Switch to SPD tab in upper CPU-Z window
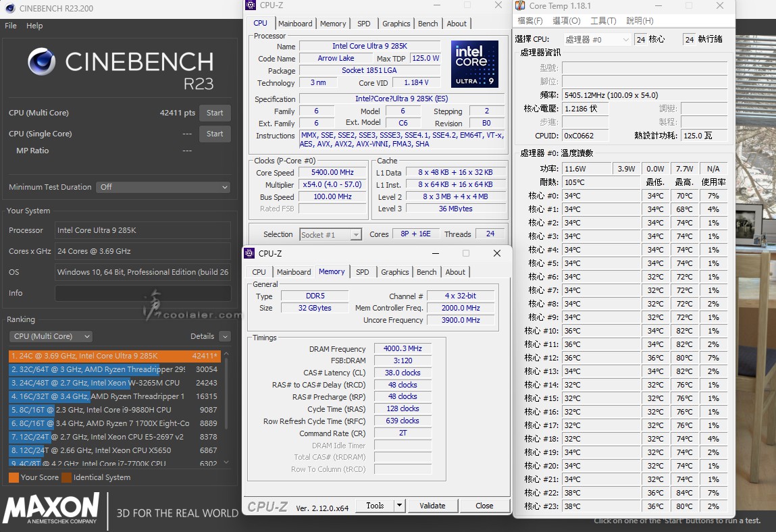The width and height of the screenshot is (776, 532). 364,23
